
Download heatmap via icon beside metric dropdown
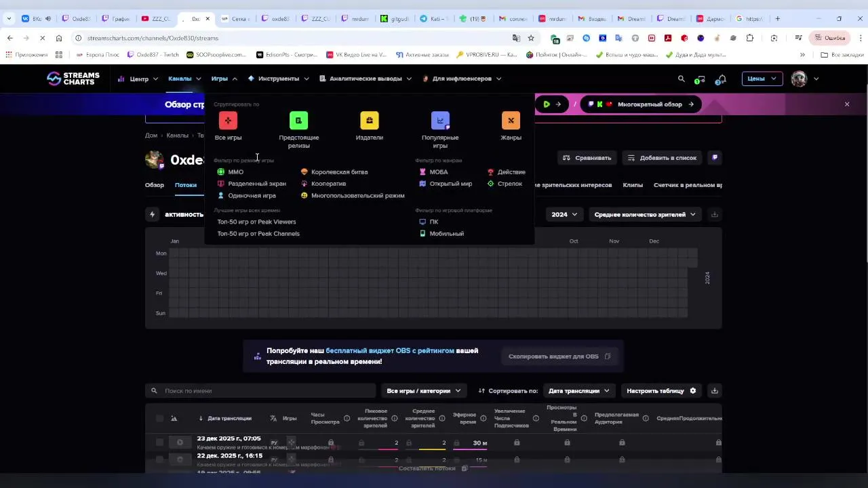714,214
